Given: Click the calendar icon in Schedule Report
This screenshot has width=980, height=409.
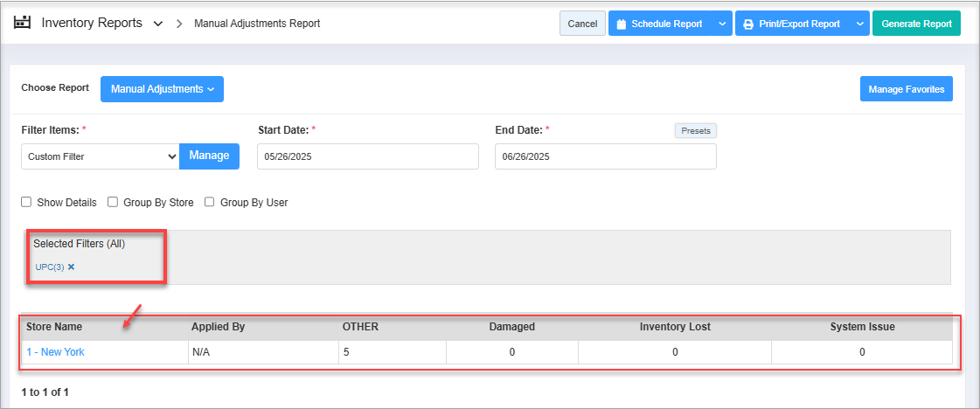Looking at the screenshot, I should (x=621, y=24).
